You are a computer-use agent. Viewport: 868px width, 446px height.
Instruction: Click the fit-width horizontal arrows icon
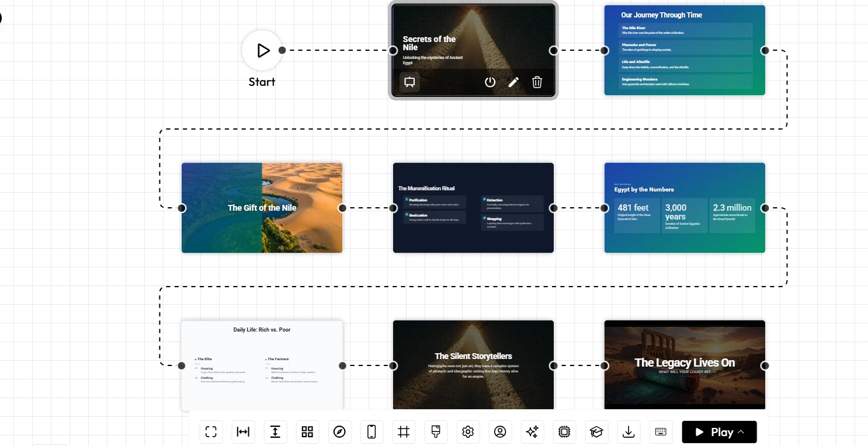click(243, 432)
